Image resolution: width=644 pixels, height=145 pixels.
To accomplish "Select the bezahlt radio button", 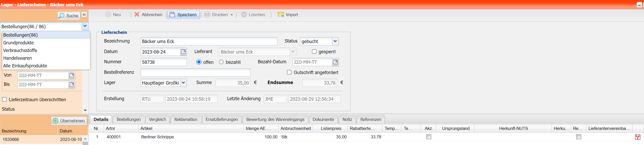I will pos(221,62).
